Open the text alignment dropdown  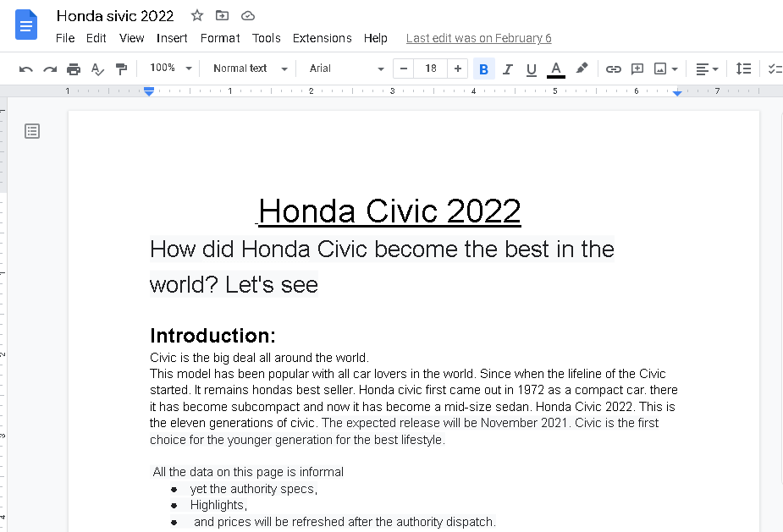pos(707,69)
